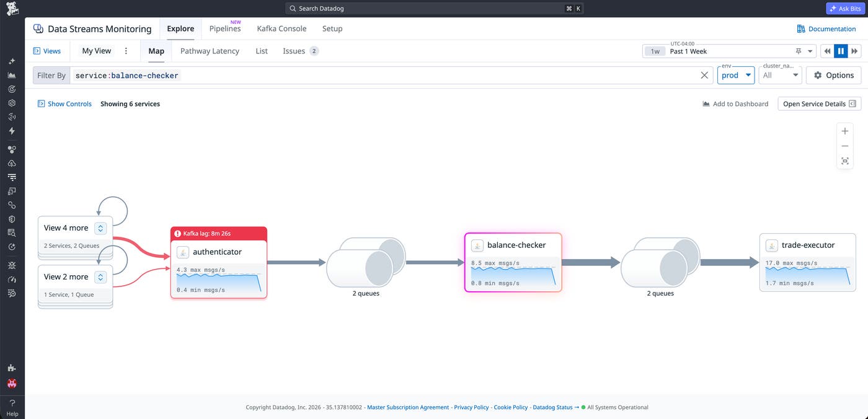Open the lightning bolt icon in sidebar
868x419 pixels.
point(12,131)
